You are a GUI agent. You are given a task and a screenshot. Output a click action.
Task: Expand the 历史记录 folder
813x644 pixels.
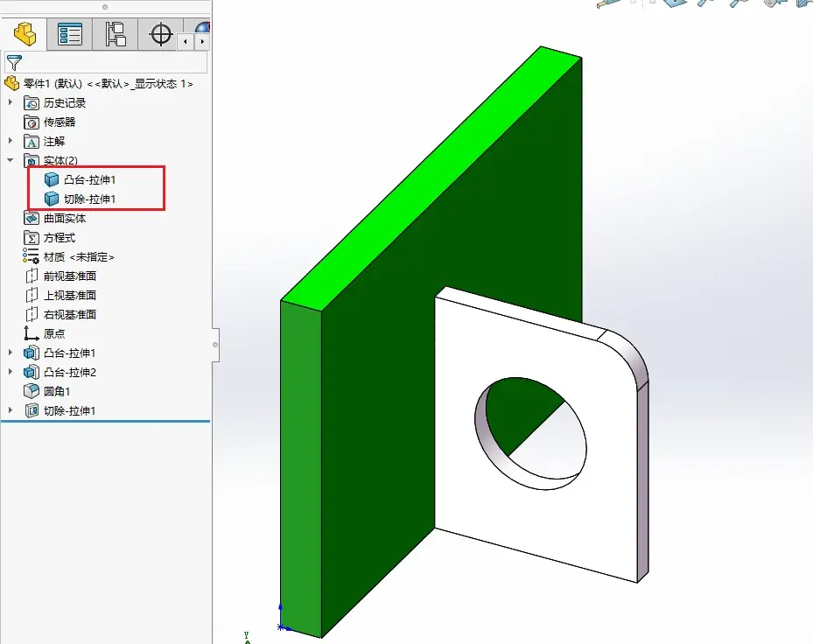click(11, 102)
